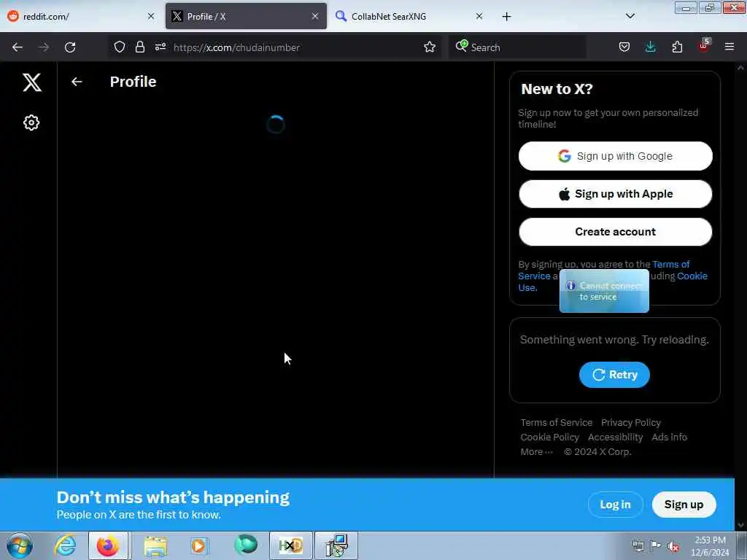Open the Cookie Use link
This screenshot has width=747, height=560.
692,276
